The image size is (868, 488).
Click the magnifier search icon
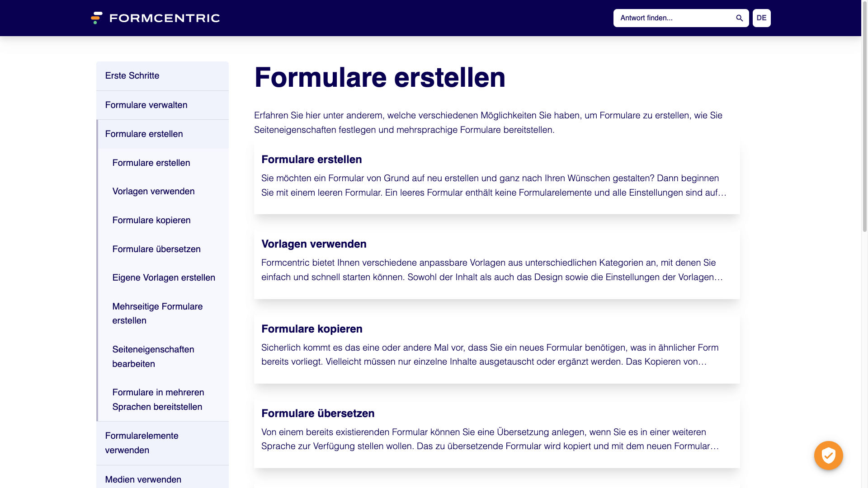tap(739, 18)
